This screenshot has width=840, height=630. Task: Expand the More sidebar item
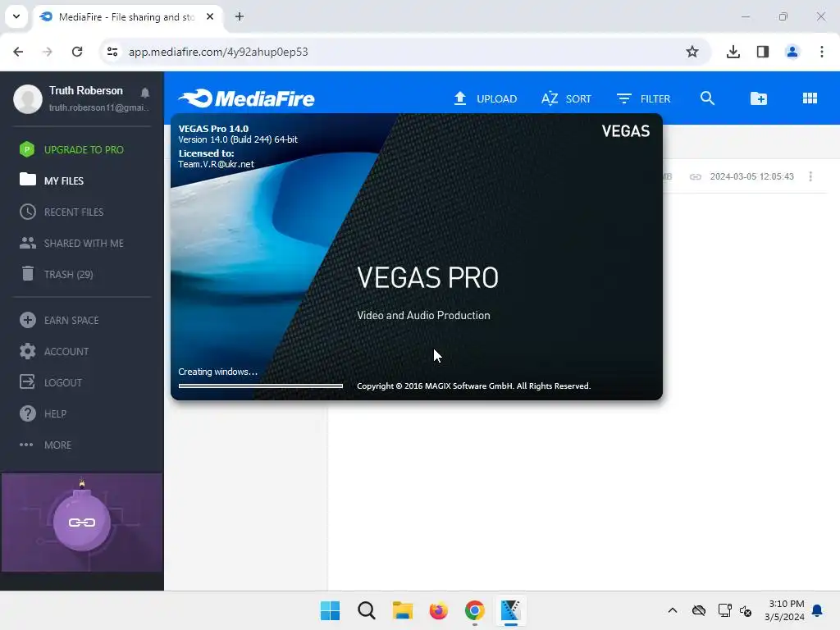(x=46, y=445)
